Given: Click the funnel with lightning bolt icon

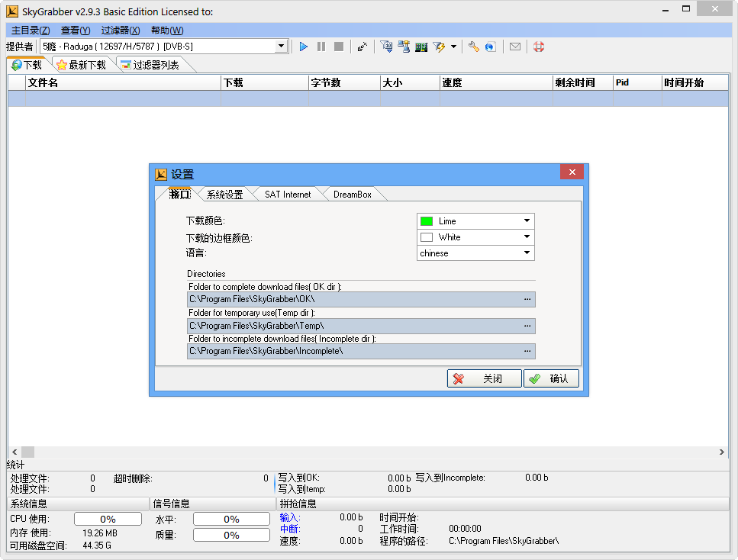Looking at the screenshot, I should 439,47.
